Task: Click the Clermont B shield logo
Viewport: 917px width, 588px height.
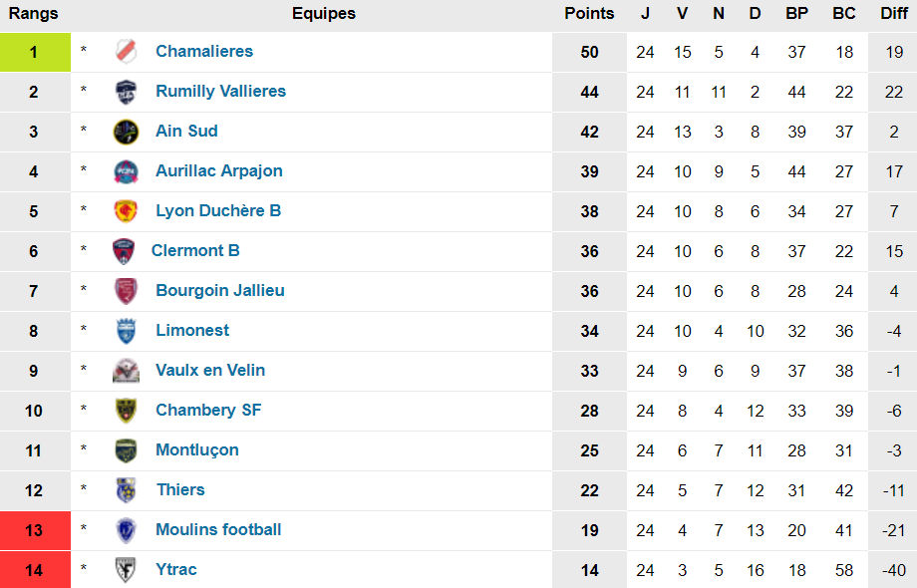Action: 124,251
